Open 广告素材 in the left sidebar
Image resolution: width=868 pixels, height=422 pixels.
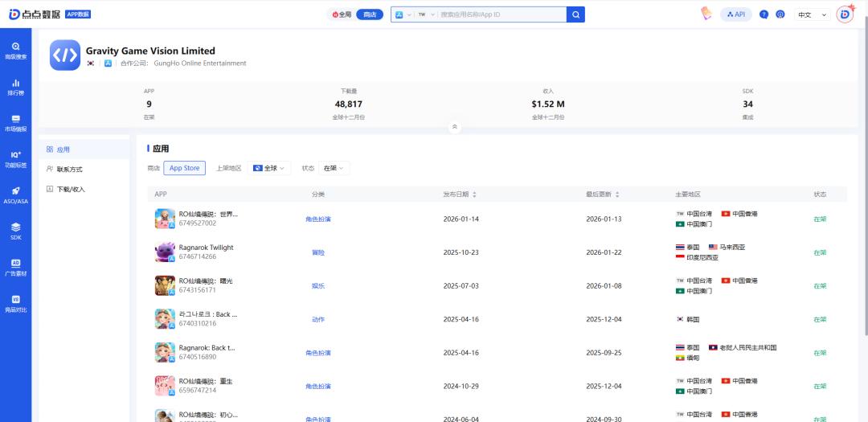15,267
